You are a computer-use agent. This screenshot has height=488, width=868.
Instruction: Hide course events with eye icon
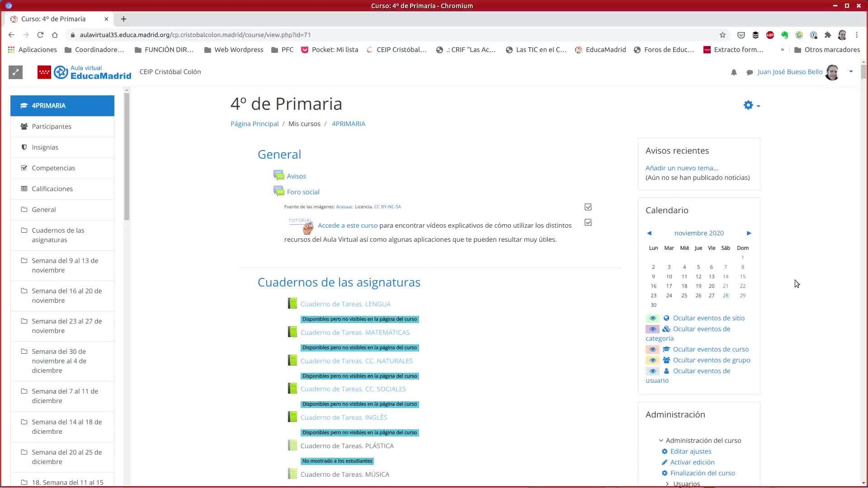[652, 349]
